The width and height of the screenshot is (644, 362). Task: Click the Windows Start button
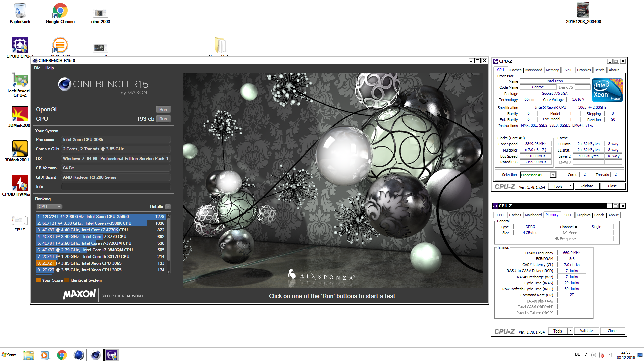coord(9,355)
